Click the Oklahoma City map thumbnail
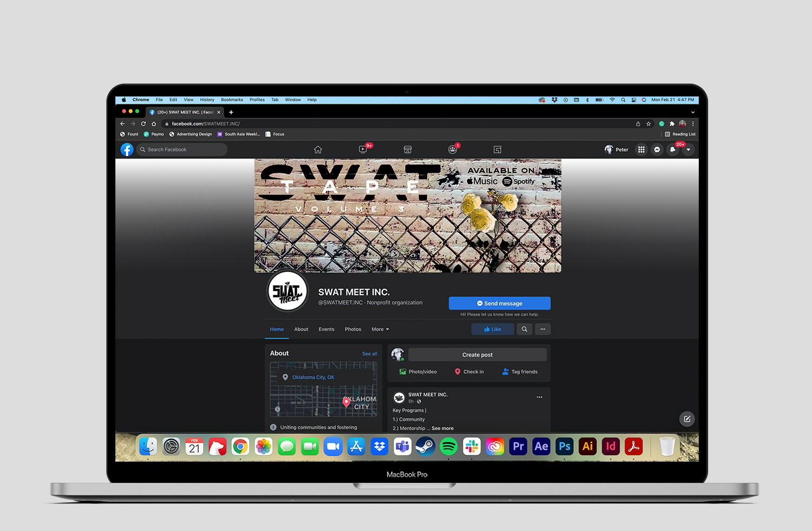 point(324,389)
